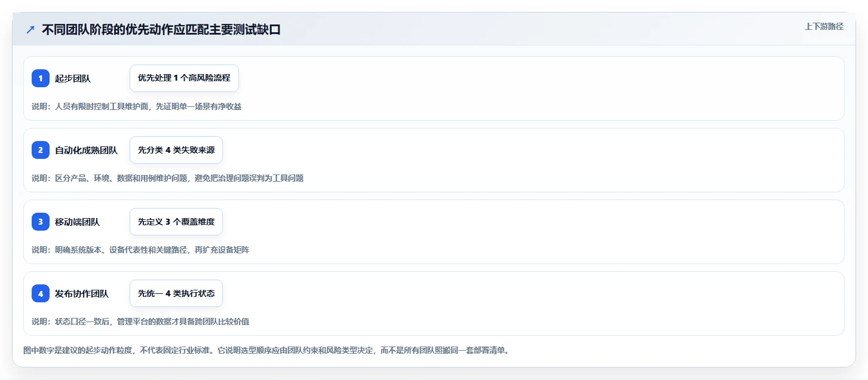Click the 优先处理 1 个高风险流程 pill

point(184,78)
